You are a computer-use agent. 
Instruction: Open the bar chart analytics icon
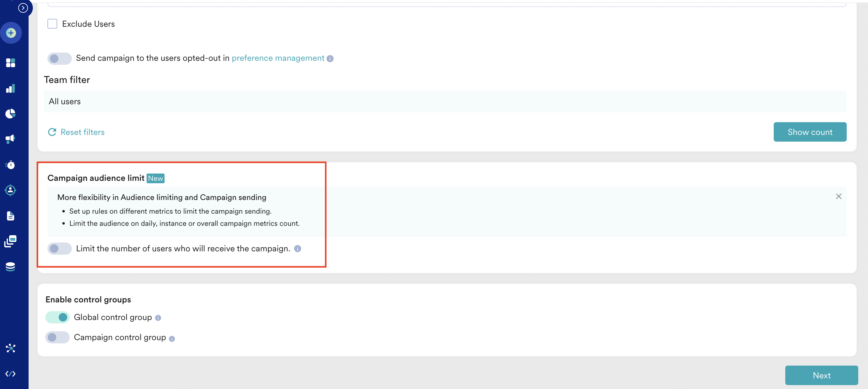pos(10,88)
